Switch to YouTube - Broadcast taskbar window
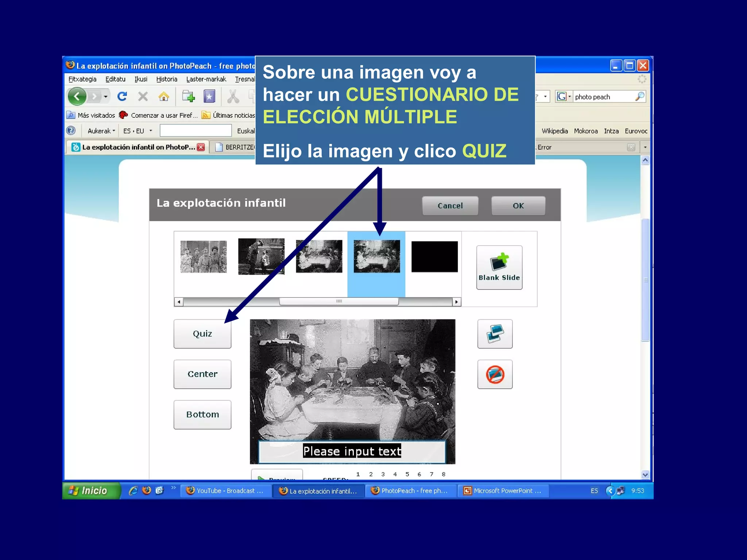747x560 pixels. pos(226,491)
